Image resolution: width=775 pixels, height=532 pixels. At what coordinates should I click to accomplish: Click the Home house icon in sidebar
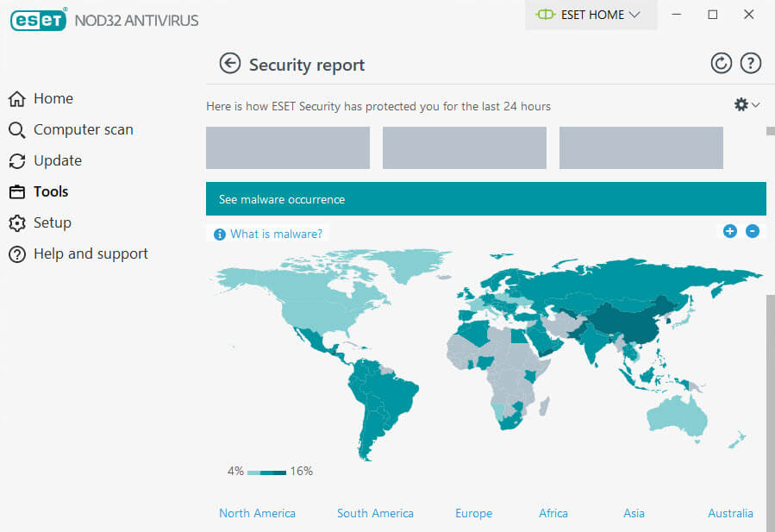point(16,99)
